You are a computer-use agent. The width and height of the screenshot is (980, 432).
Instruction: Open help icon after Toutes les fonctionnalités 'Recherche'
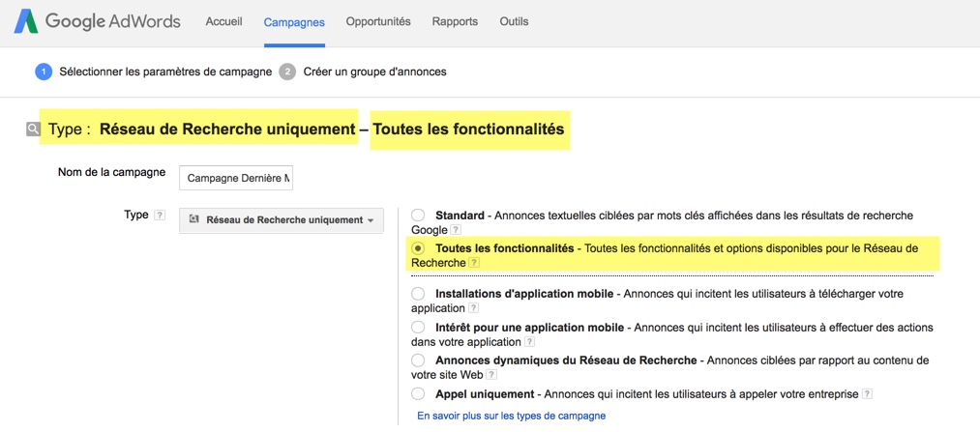tap(474, 264)
